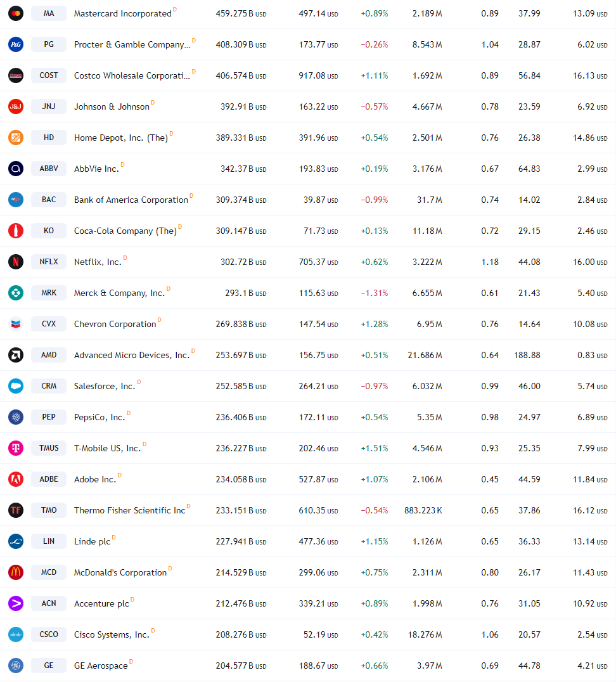Open the Johnson & Johnson company link
616x682 pixels.
[x=112, y=107]
